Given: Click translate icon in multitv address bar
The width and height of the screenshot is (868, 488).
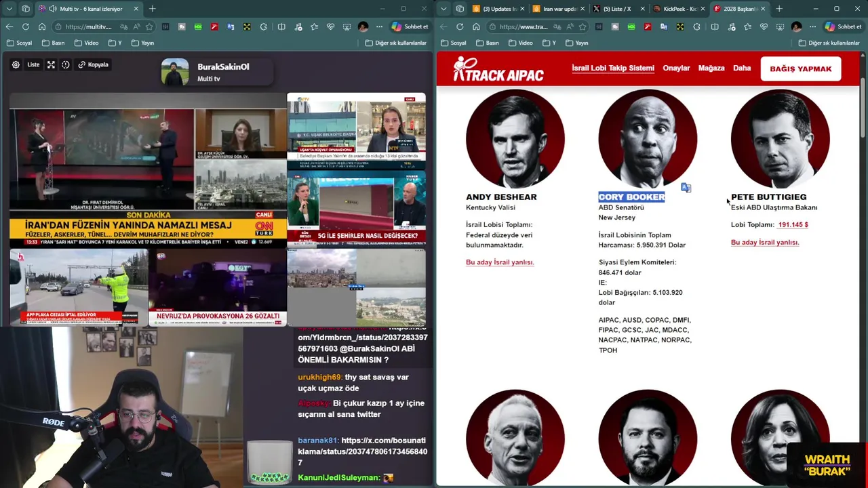Looking at the screenshot, I should tap(124, 26).
